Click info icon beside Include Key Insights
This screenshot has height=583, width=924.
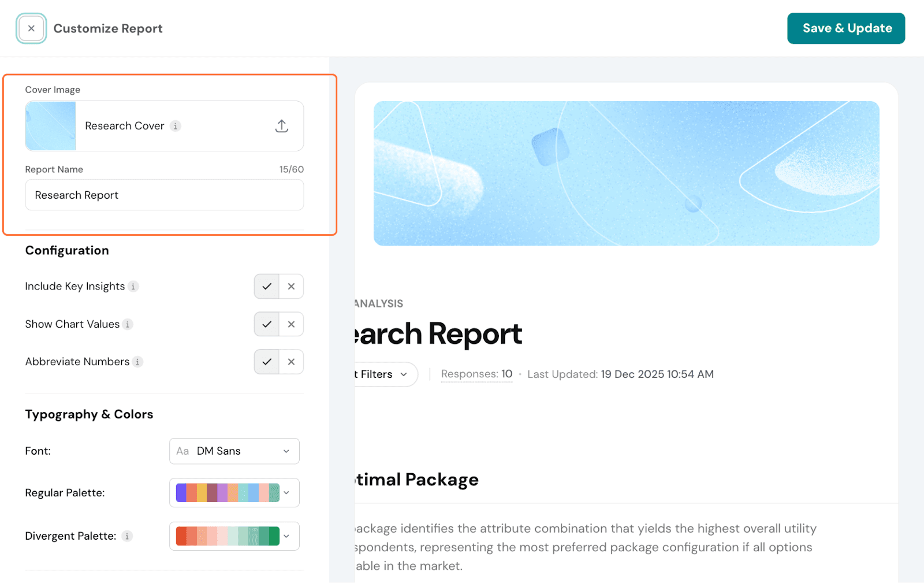[133, 287]
